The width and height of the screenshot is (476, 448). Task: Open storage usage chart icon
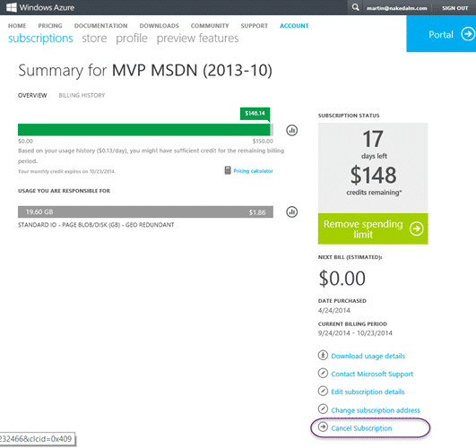tap(291, 211)
